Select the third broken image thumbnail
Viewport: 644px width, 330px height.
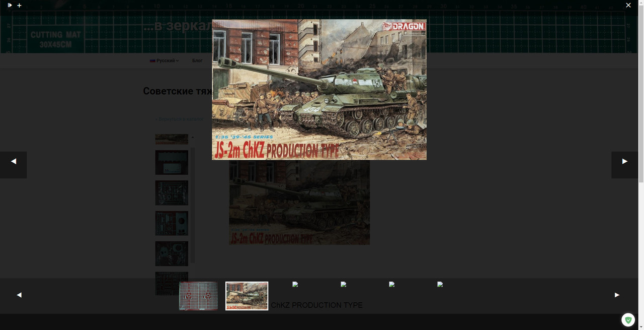[x=392, y=284]
